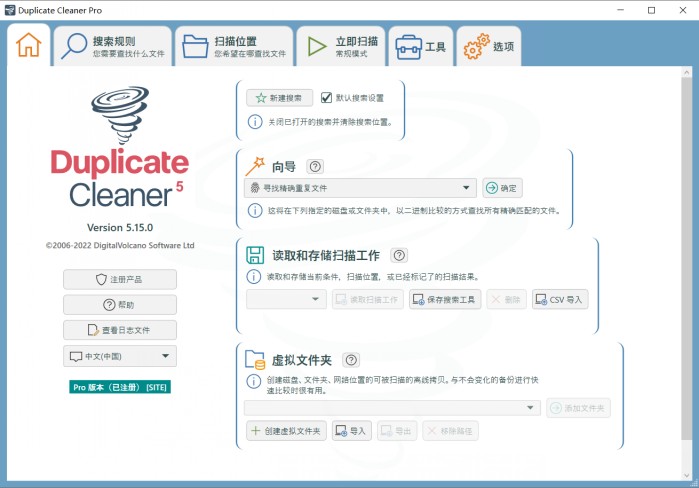Screen dimensions: 699x488
Task: Click 创建虚拟文件夹 button
Action: click(x=286, y=431)
